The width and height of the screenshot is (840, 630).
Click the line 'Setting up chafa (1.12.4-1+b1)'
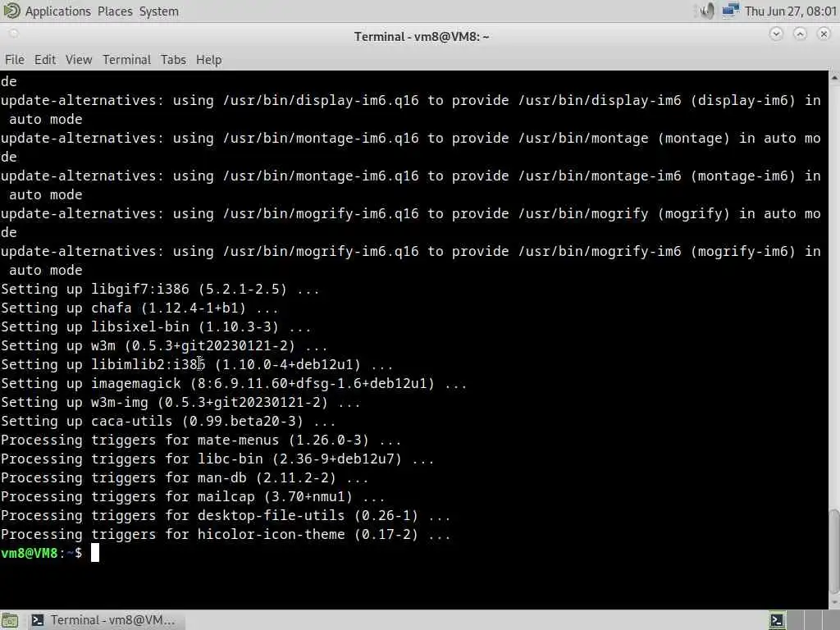[x=139, y=308]
